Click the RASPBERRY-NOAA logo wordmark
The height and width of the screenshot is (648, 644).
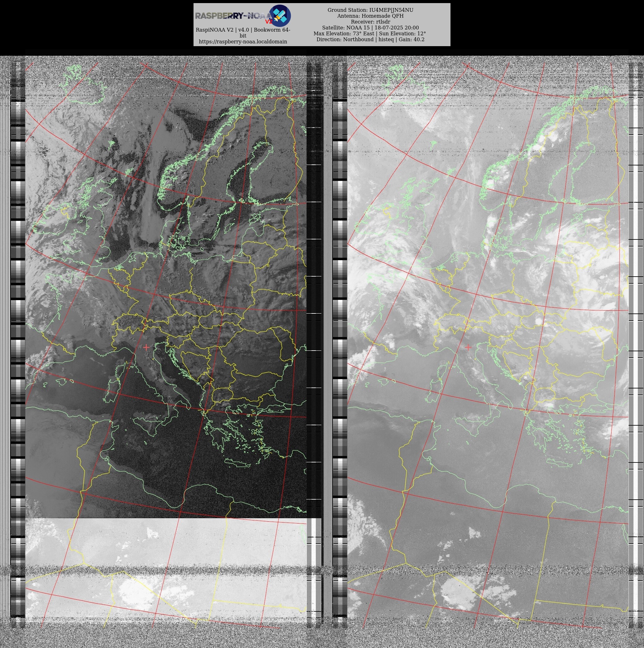point(234,16)
